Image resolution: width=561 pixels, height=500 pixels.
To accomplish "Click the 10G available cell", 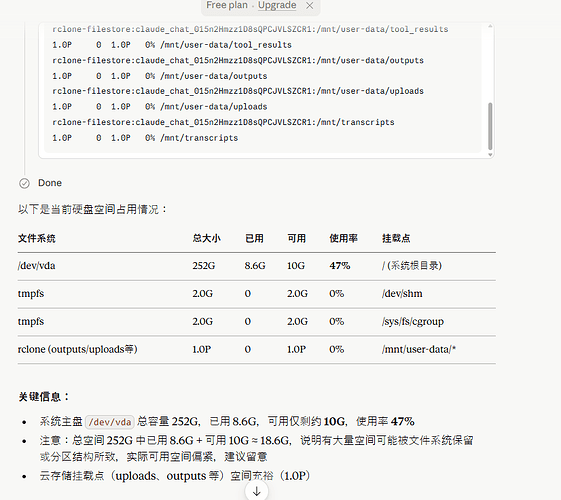I will 296,266.
